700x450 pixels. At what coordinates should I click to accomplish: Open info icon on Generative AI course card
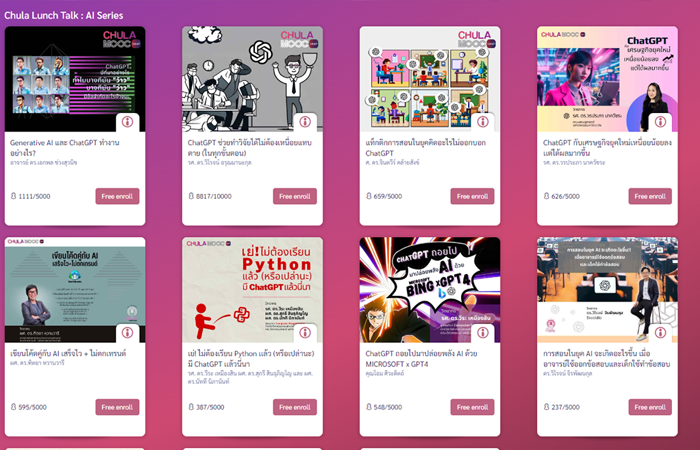pos(127,122)
